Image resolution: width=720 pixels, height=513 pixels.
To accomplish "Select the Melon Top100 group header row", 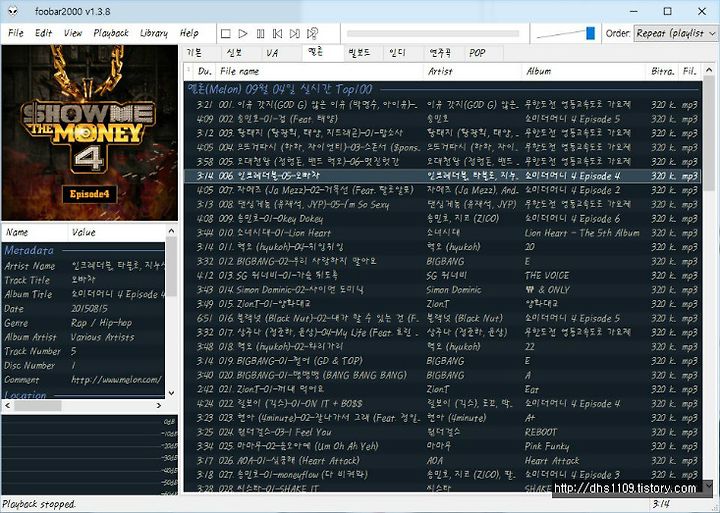I will [443, 89].
